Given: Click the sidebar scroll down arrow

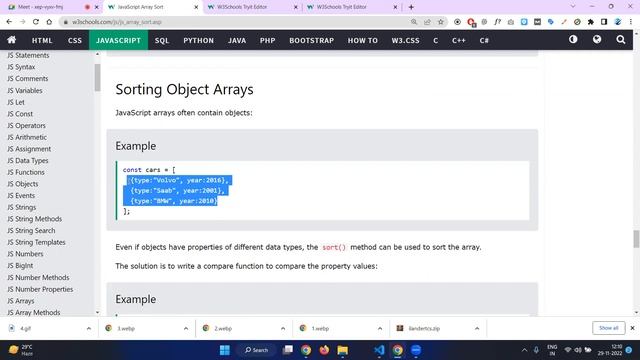Looking at the screenshot, I should click(97, 313).
